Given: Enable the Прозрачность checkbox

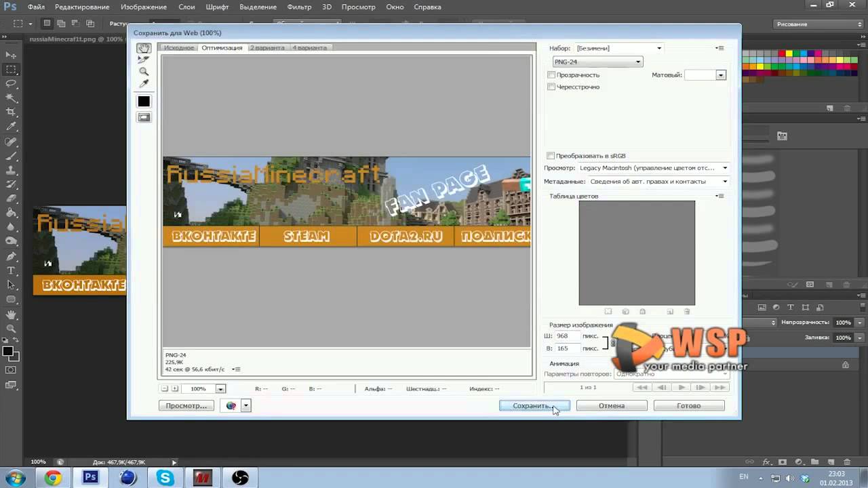Looking at the screenshot, I should tap(551, 75).
